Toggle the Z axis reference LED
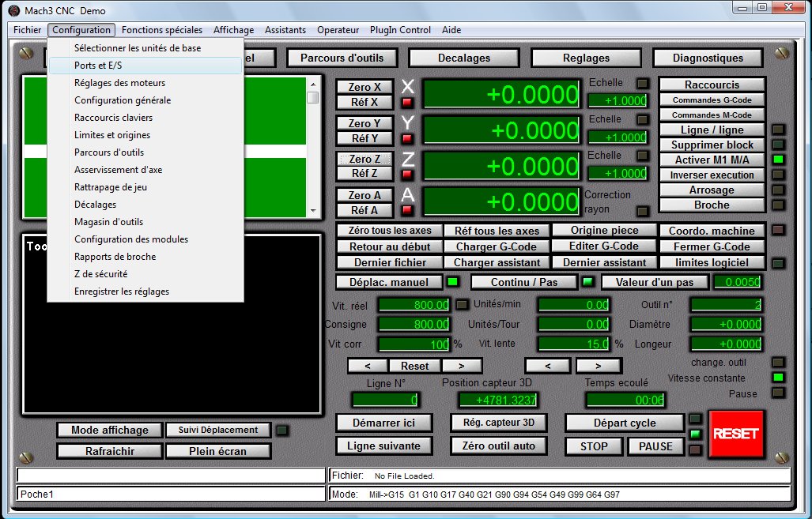The image size is (812, 519). (x=407, y=175)
